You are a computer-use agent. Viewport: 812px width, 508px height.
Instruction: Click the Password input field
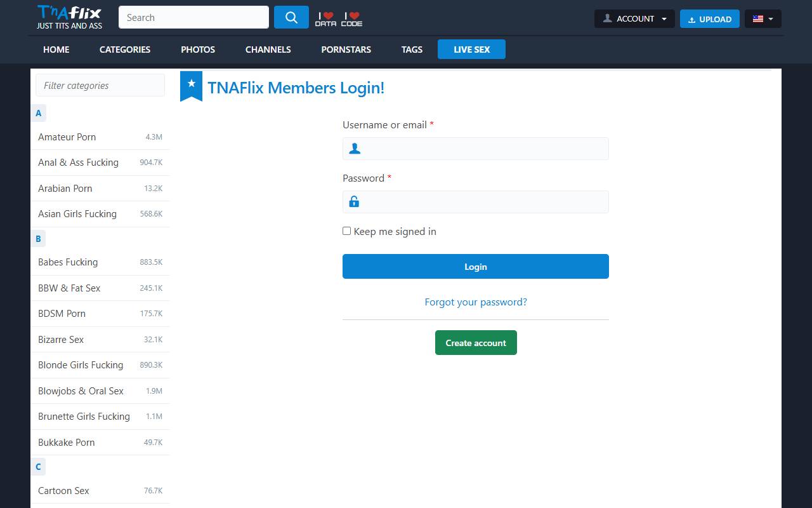point(476,202)
